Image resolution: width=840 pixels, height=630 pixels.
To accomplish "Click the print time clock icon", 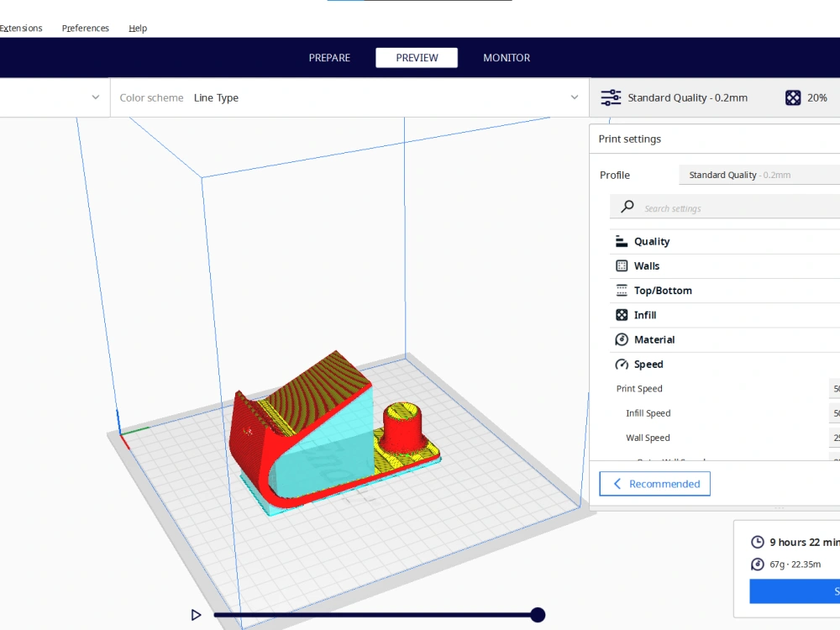I will [x=758, y=542].
